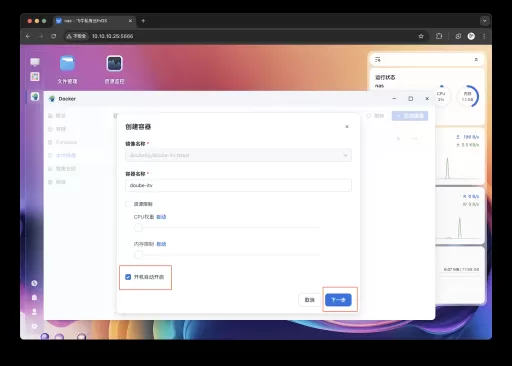Open 本地镜像 in Docker sidebar

coord(62,155)
